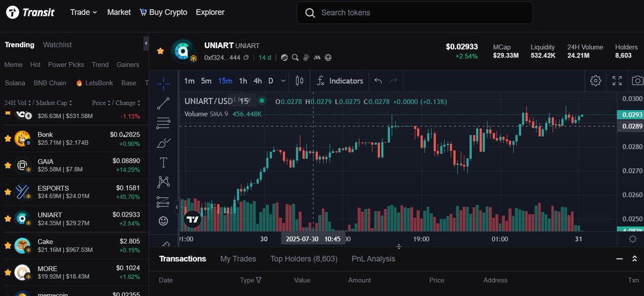Collapse the drawing toolbar arrow
This screenshot has width=644, height=296.
(x=177, y=207)
